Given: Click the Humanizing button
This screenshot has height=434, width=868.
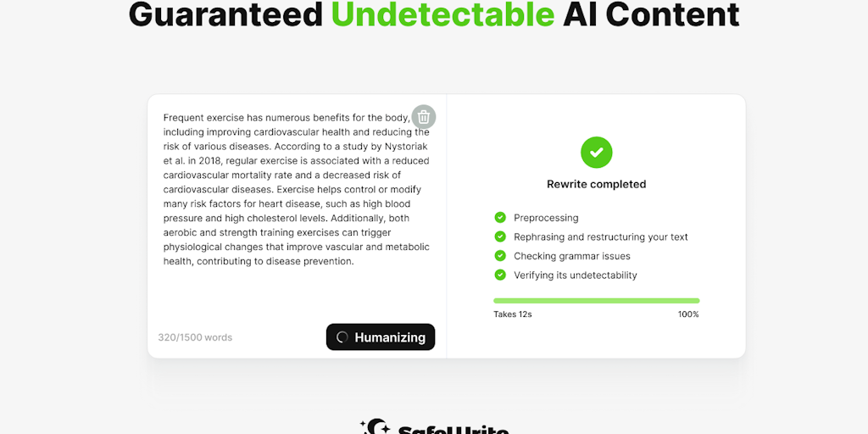Looking at the screenshot, I should pyautogui.click(x=381, y=337).
